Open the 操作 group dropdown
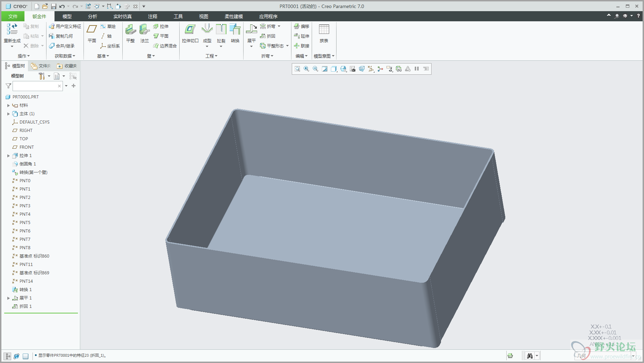The image size is (644, 363). (x=24, y=56)
